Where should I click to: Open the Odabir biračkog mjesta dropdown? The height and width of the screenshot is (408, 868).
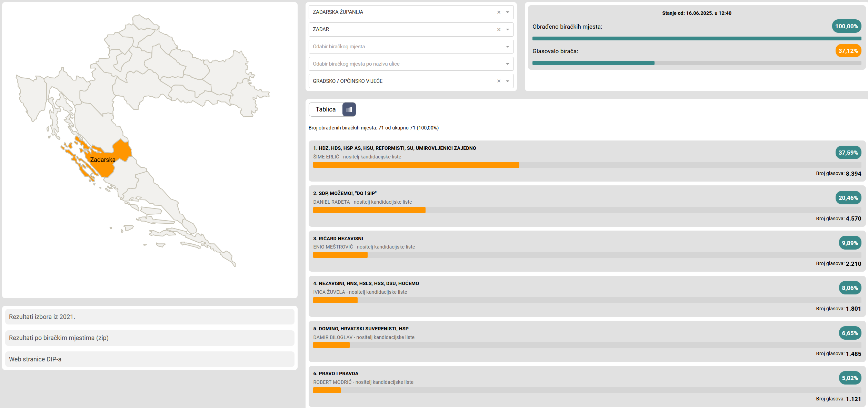411,47
